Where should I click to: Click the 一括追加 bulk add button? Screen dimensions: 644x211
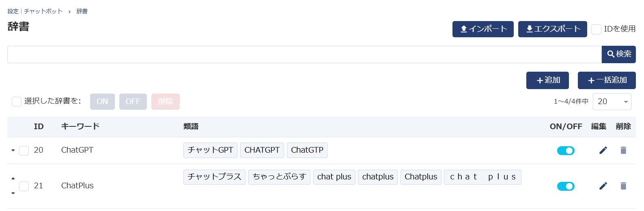607,80
